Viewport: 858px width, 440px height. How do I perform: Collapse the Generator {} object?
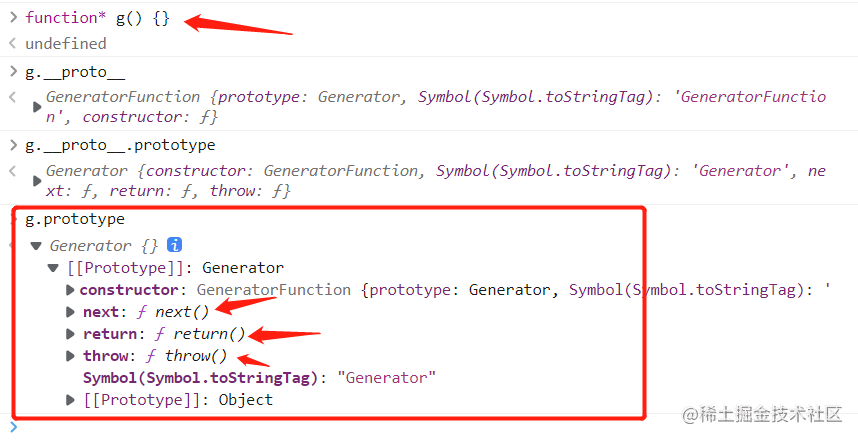[36, 246]
